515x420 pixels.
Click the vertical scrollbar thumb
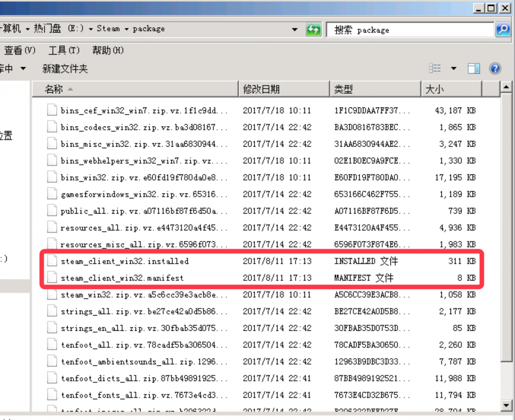tap(506, 227)
